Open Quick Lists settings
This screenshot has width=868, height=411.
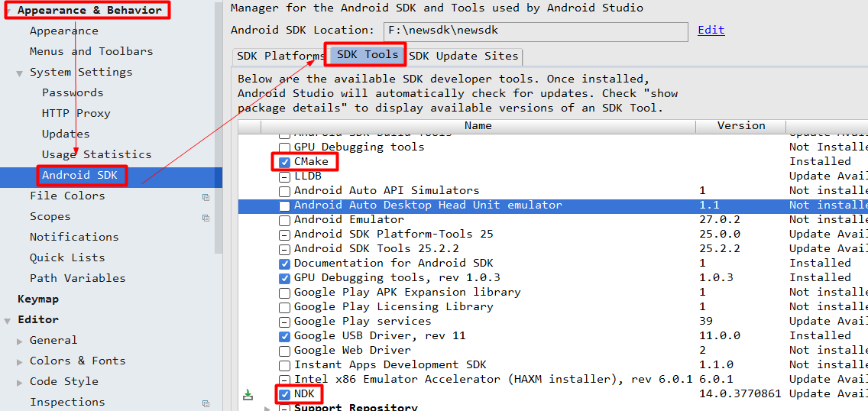coord(67,257)
